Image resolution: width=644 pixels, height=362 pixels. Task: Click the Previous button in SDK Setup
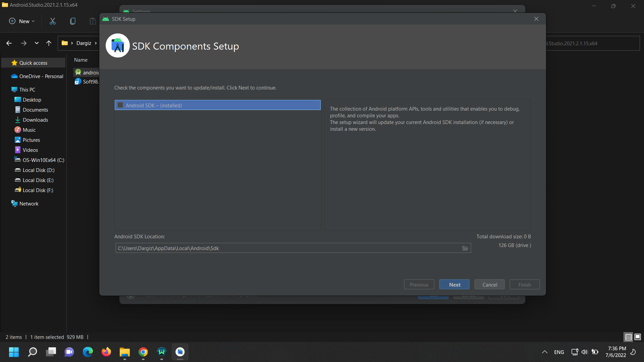(419, 285)
